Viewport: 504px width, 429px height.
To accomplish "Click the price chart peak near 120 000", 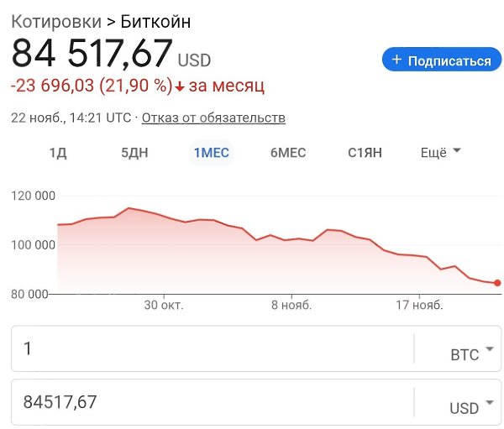I will pos(129,207).
